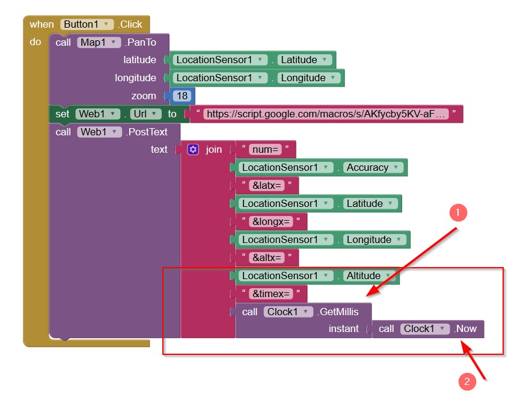Select the .PanTo call block label
This screenshot has height=403, width=532.
point(140,43)
